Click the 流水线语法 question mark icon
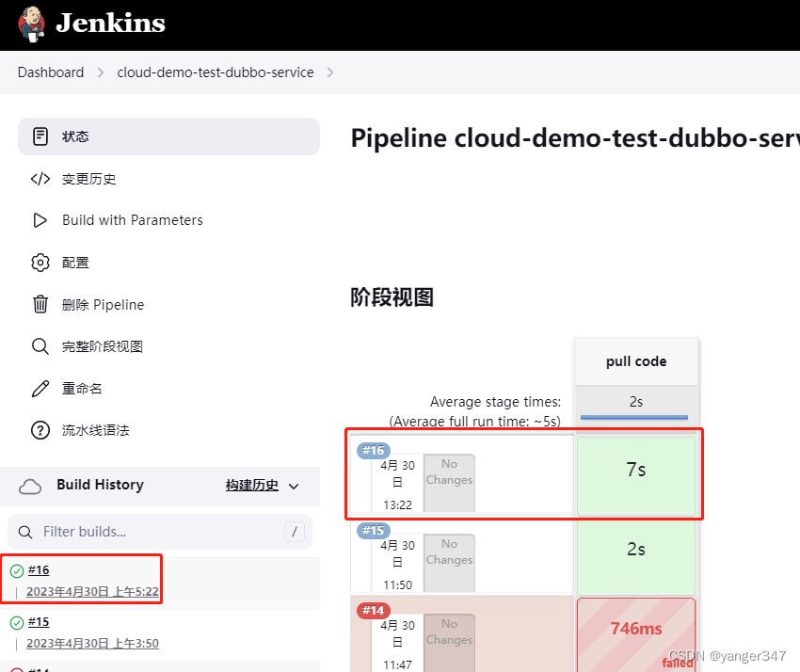The image size is (800, 672). point(40,430)
